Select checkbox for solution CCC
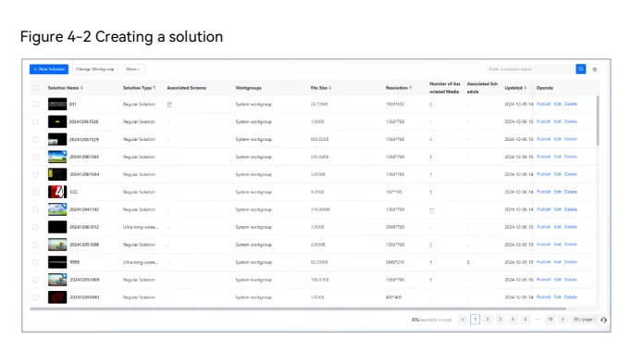This screenshot has width=644, height=353. click(x=35, y=192)
